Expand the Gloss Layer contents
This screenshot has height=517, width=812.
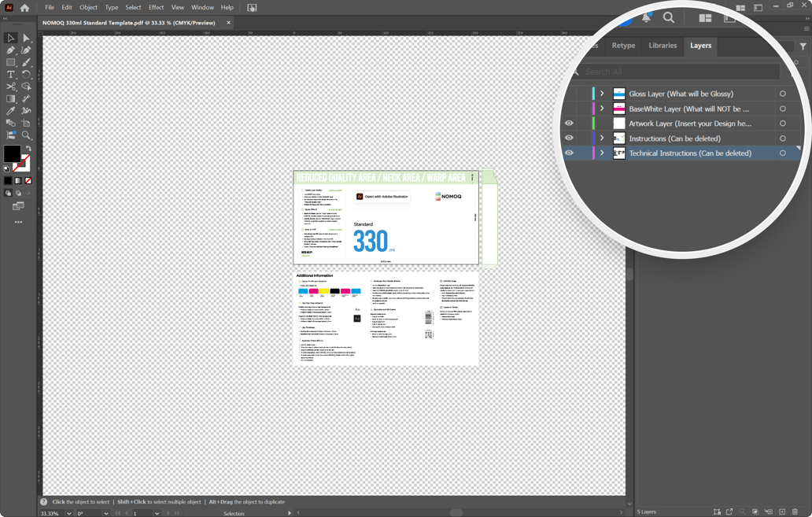point(602,94)
